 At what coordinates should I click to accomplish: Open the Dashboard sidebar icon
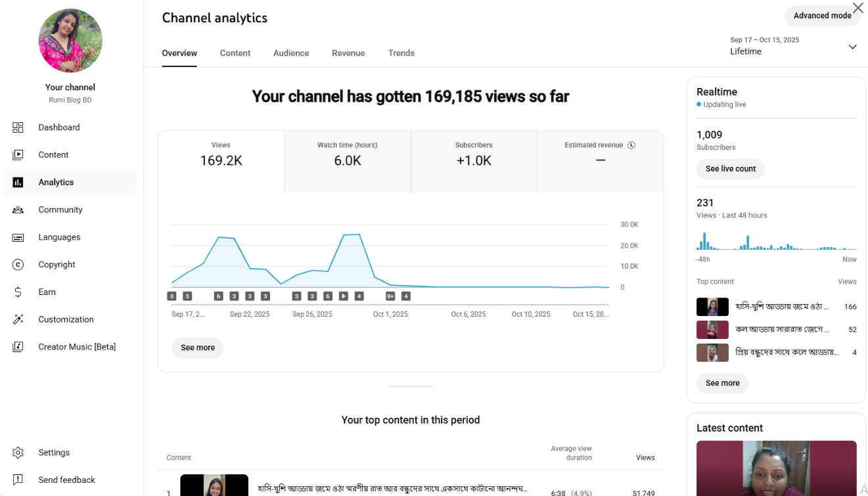coord(18,127)
